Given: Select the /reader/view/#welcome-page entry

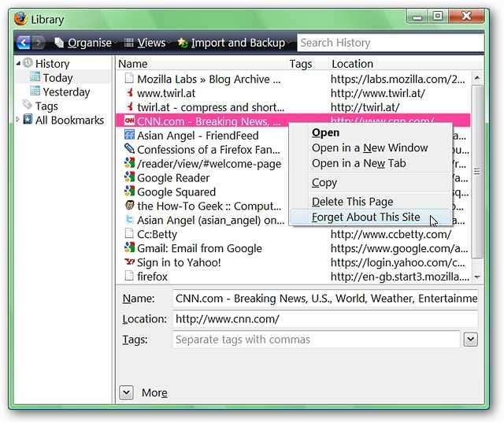Looking at the screenshot, I should point(209,164).
